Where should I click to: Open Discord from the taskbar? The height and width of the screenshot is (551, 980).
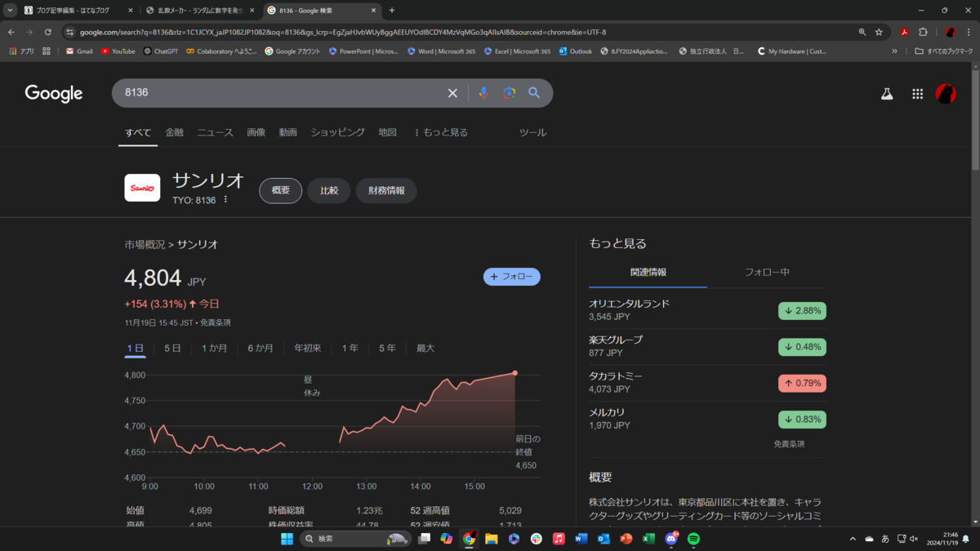[671, 539]
